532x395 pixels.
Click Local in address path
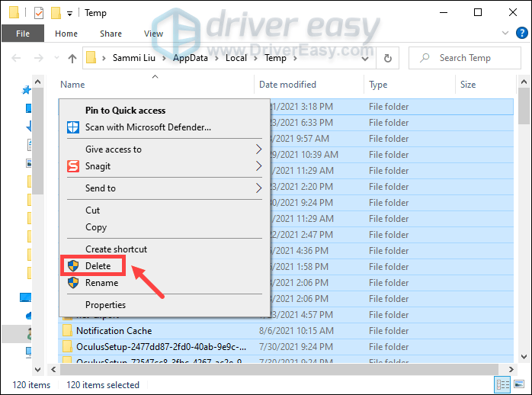click(x=236, y=58)
